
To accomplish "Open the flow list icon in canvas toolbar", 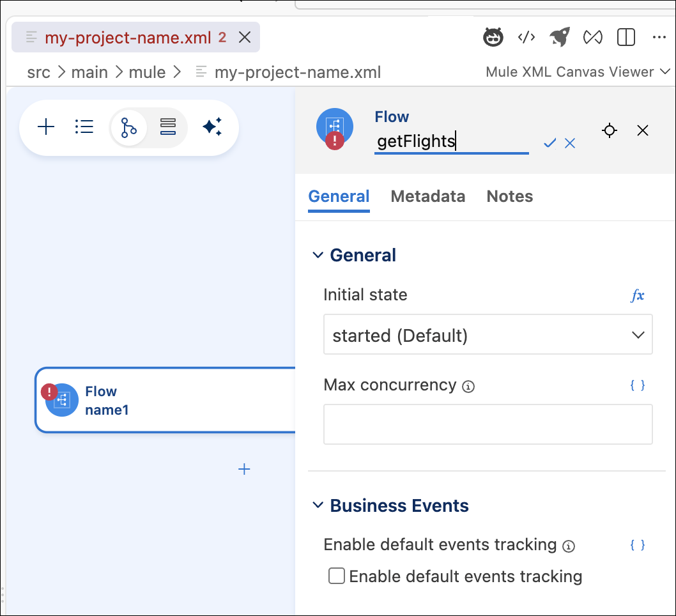I will coord(84,127).
